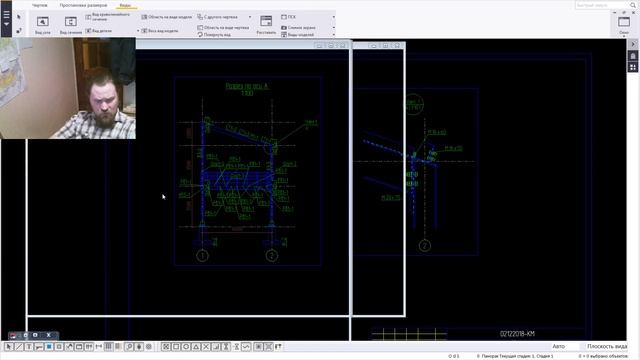640x360 pixels.
Task: Open Виды моделей list
Action: [298, 35]
